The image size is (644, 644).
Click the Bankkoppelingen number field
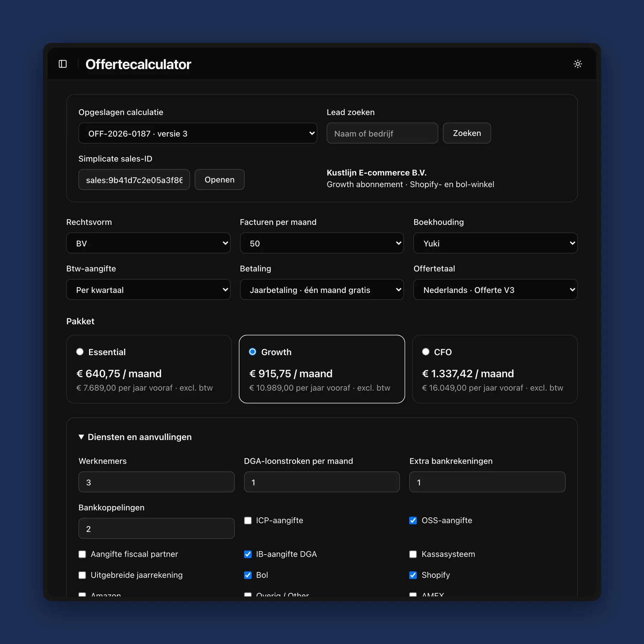(x=156, y=529)
